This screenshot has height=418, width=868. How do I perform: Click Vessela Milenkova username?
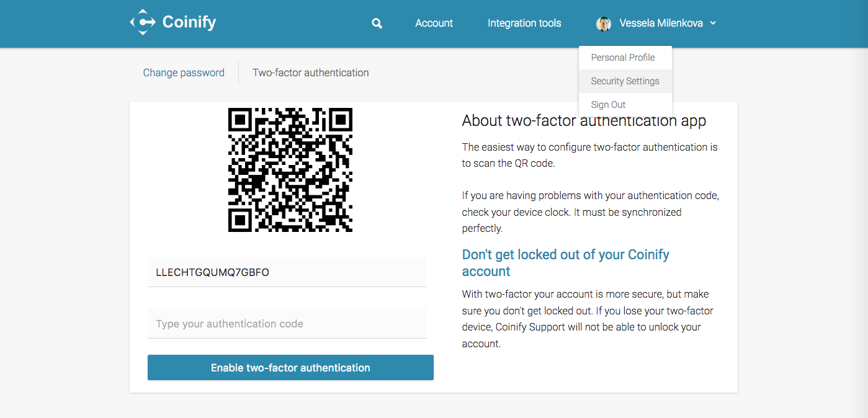661,23
